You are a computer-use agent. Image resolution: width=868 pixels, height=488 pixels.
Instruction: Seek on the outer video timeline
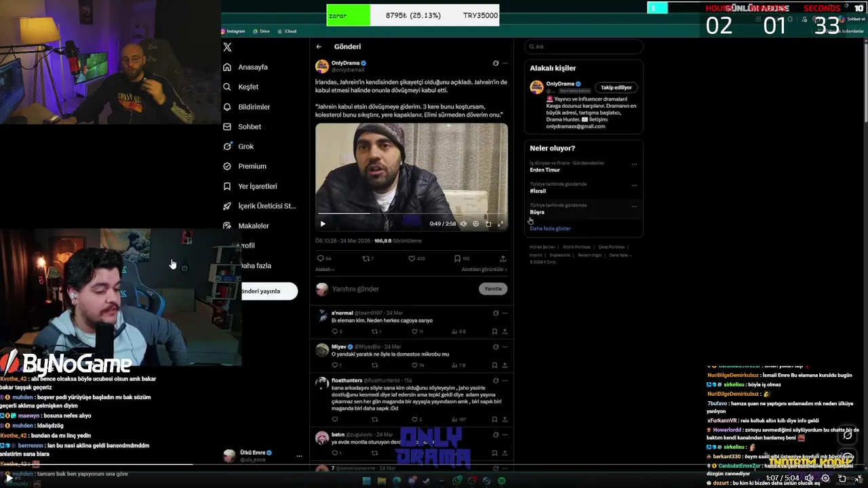(x=434, y=465)
